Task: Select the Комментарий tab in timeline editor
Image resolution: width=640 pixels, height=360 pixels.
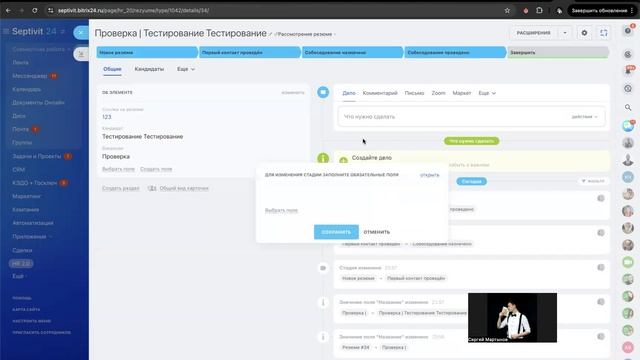Action: [x=380, y=93]
